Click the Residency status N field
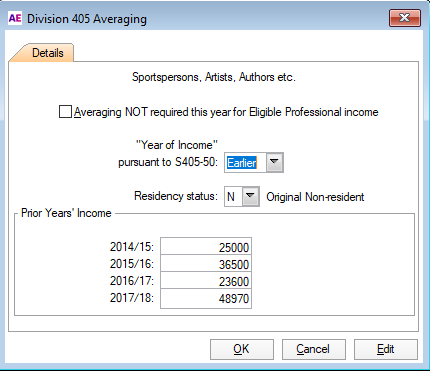 tap(234, 196)
